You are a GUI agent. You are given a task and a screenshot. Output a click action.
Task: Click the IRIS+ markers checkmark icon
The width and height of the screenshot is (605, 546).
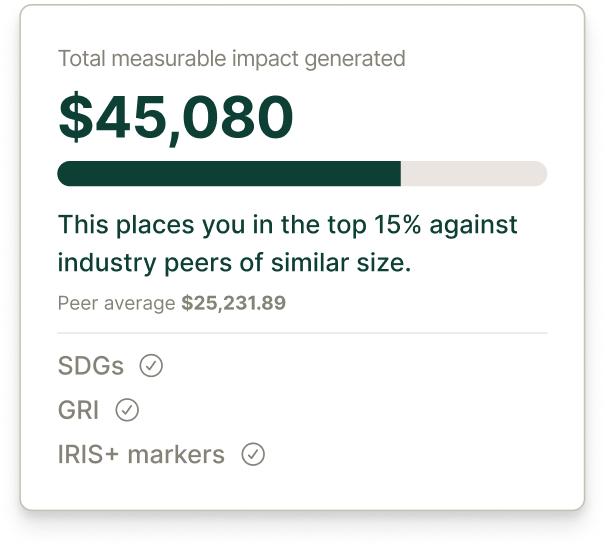click(254, 455)
